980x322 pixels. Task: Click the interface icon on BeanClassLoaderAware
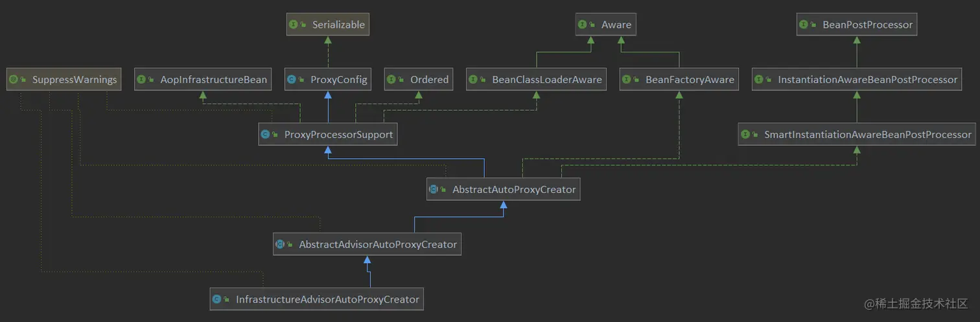click(x=474, y=80)
